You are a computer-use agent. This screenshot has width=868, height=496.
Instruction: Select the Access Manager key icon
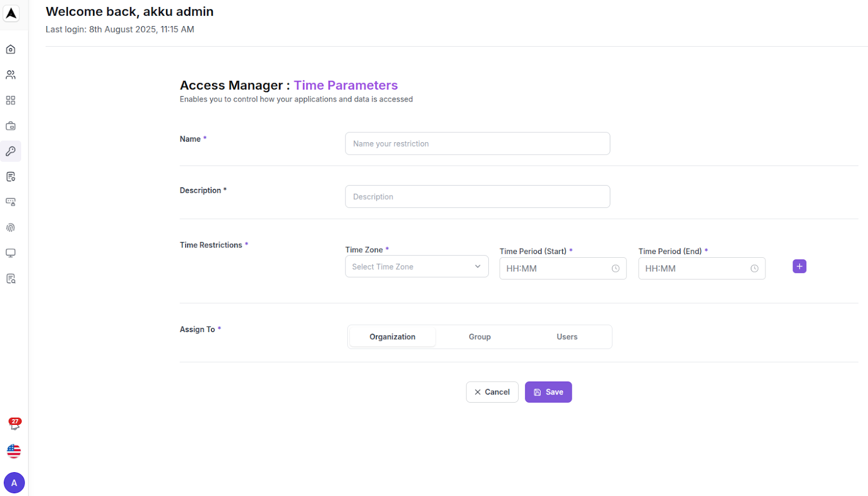click(10, 151)
